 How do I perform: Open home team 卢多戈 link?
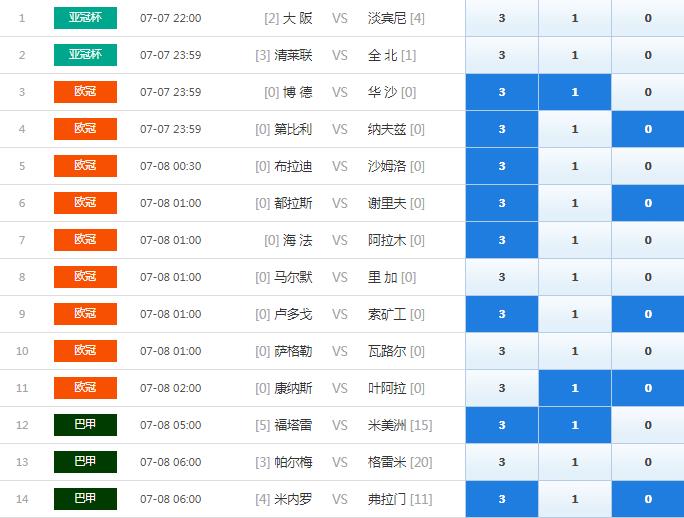293,314
